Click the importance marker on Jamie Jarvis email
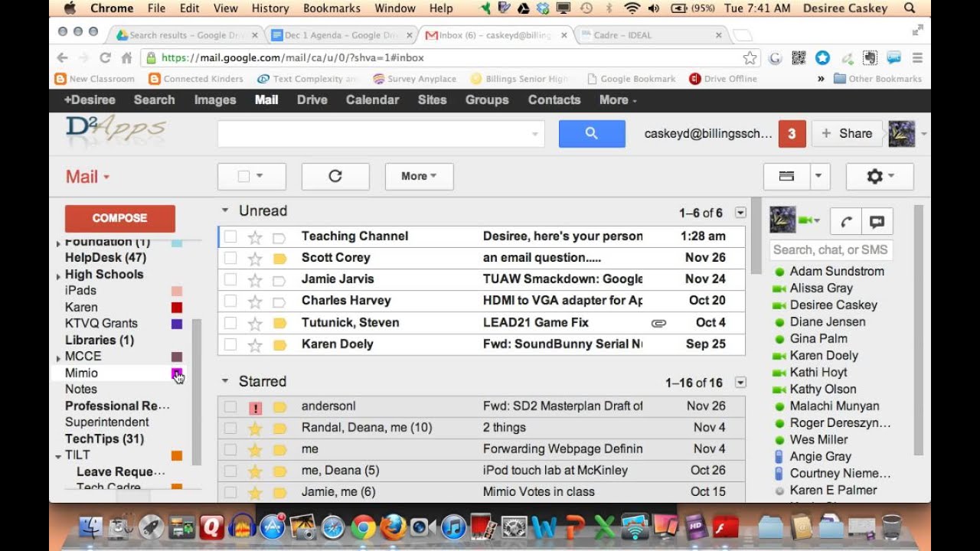Image resolution: width=980 pixels, height=551 pixels. pyautogui.click(x=279, y=279)
